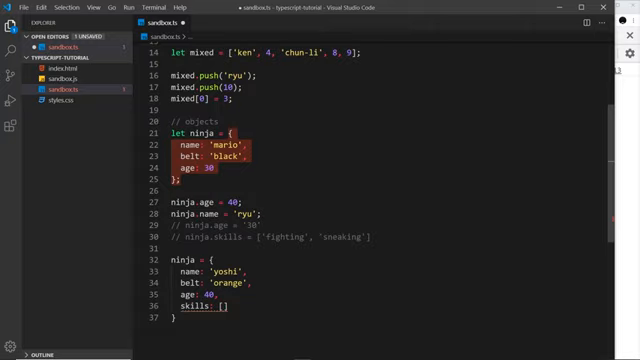Image resolution: width=640 pixels, height=360 pixels.
Task: Click mixed[0] = 3 statement
Action: pyautogui.click(x=201, y=99)
